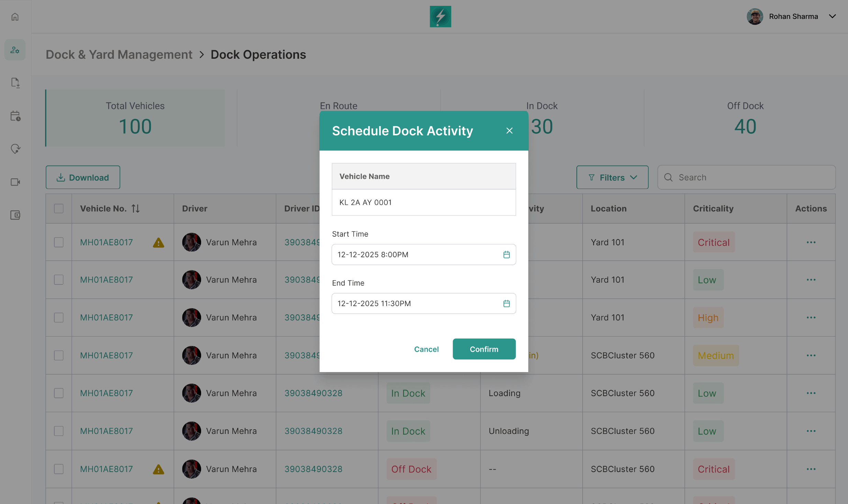The image size is (848, 504).
Task: Toggle the select-all header checkbox
Action: pos(59,209)
